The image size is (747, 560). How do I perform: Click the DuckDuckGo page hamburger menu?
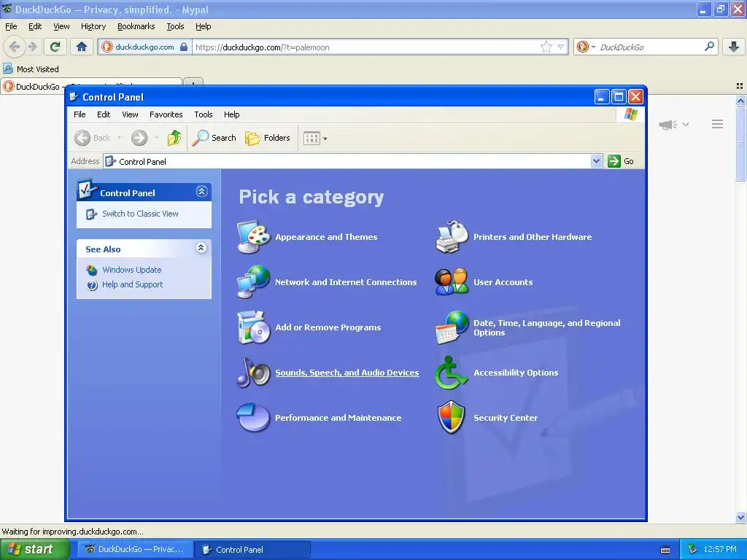pos(718,124)
